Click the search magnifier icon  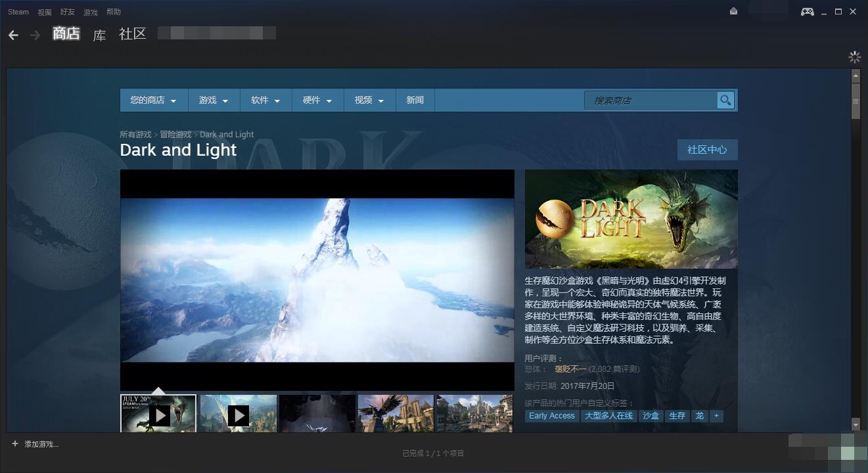pos(725,100)
